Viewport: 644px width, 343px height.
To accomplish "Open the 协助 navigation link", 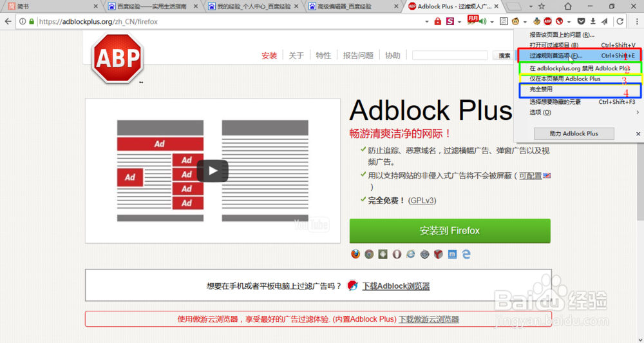I will 393,55.
